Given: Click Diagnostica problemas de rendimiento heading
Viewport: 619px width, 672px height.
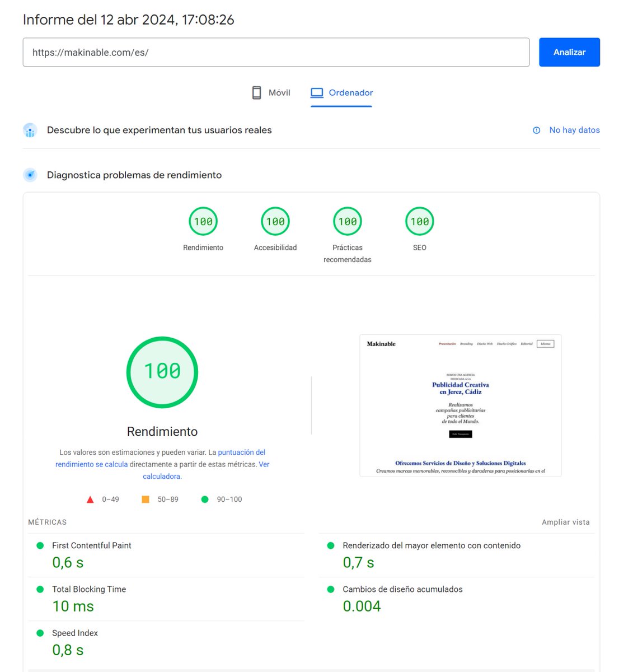Looking at the screenshot, I should pyautogui.click(x=134, y=175).
